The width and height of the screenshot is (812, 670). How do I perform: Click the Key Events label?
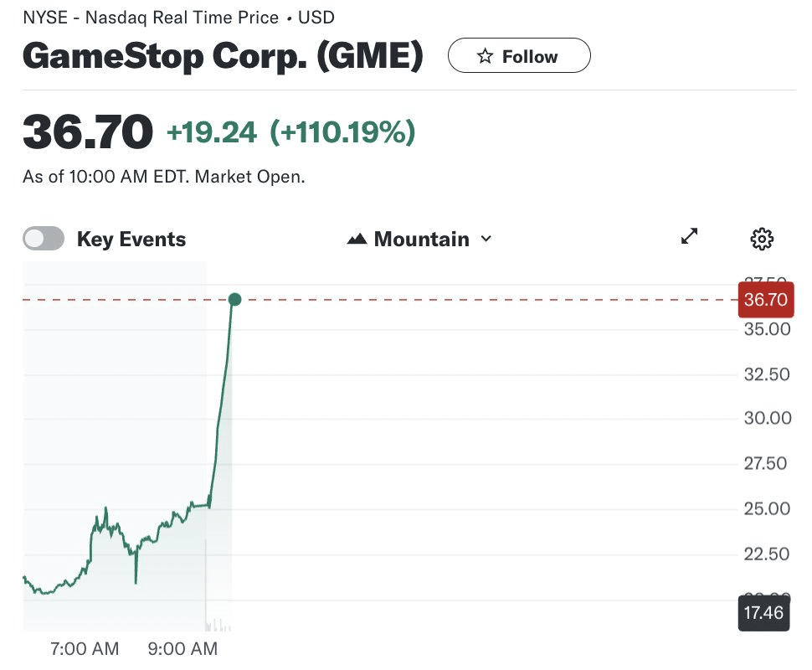tap(131, 240)
